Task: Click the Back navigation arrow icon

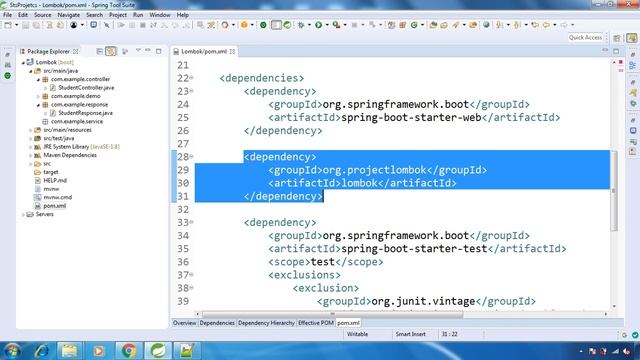Action: click(x=546, y=25)
